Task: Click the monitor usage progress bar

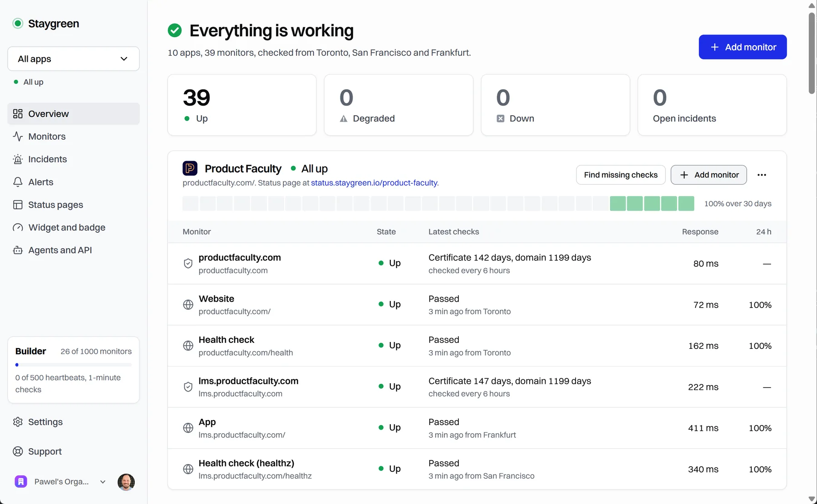Action: (74, 365)
